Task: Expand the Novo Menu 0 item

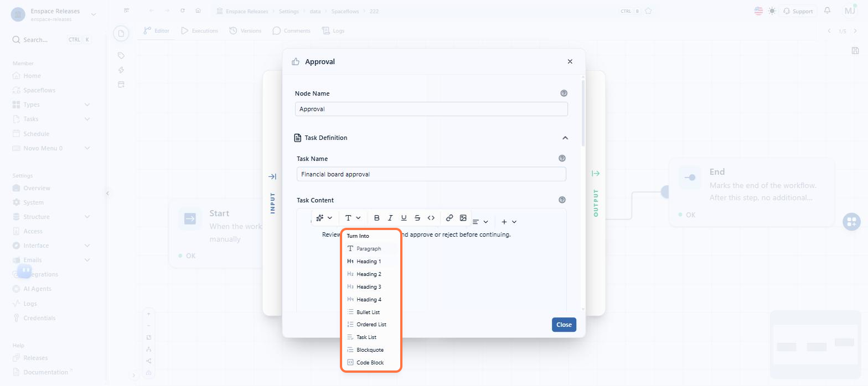Action: 87,148
